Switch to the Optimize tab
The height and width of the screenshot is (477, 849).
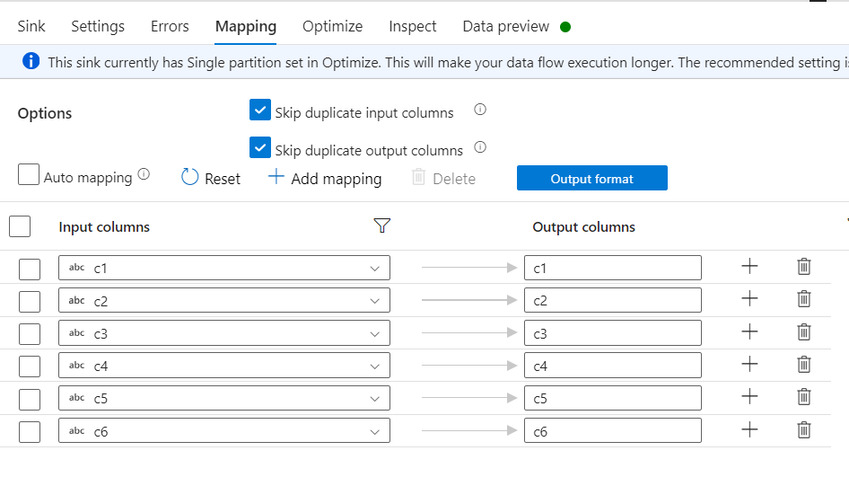click(332, 26)
